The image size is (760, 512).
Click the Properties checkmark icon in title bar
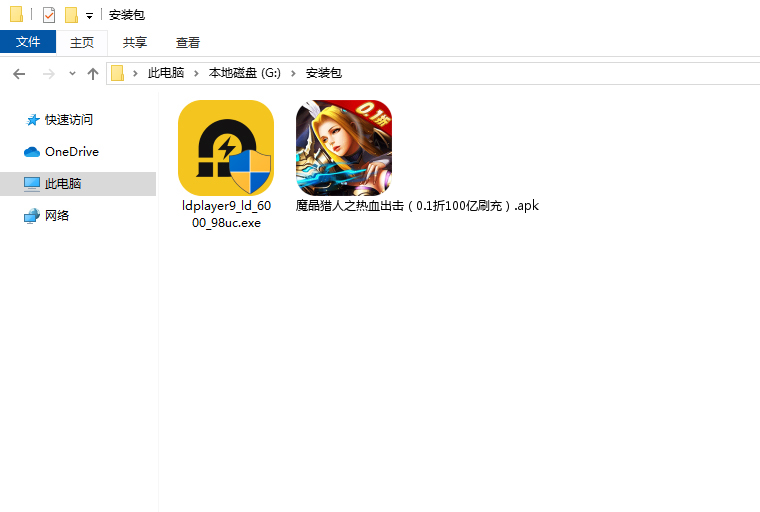[48, 15]
